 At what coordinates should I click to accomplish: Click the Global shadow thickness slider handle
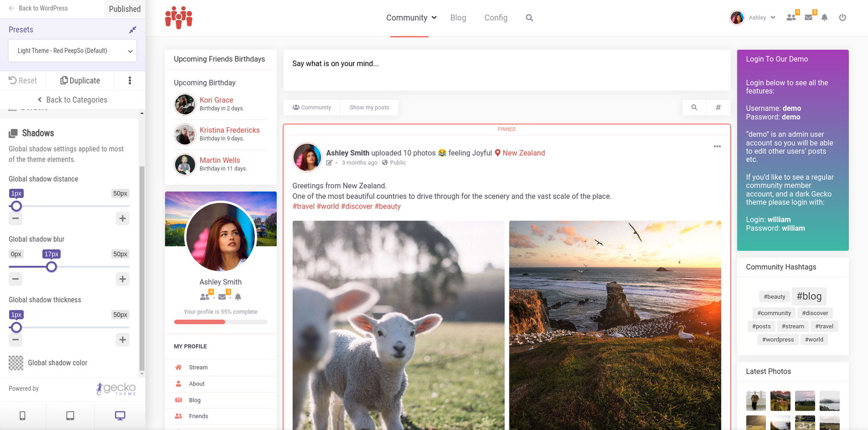click(x=17, y=327)
